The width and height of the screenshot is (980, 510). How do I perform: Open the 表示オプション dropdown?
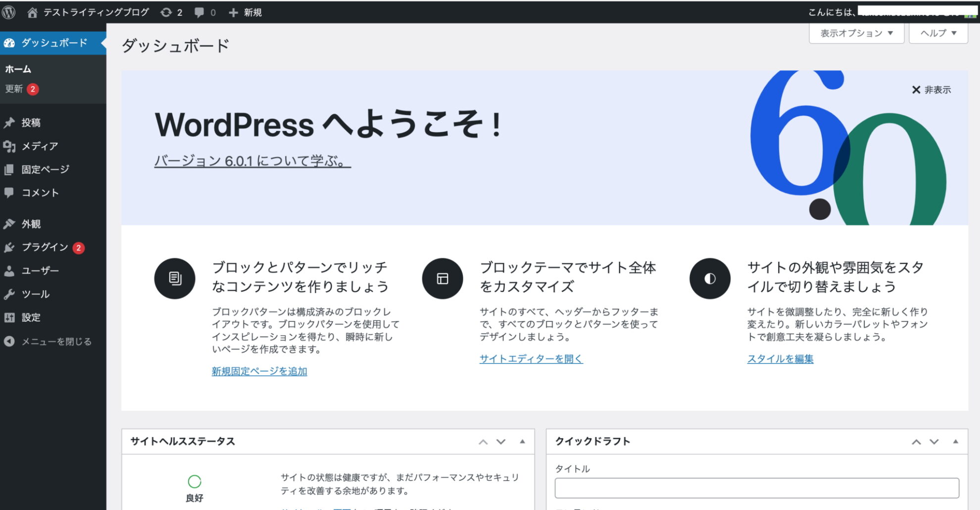click(x=856, y=33)
